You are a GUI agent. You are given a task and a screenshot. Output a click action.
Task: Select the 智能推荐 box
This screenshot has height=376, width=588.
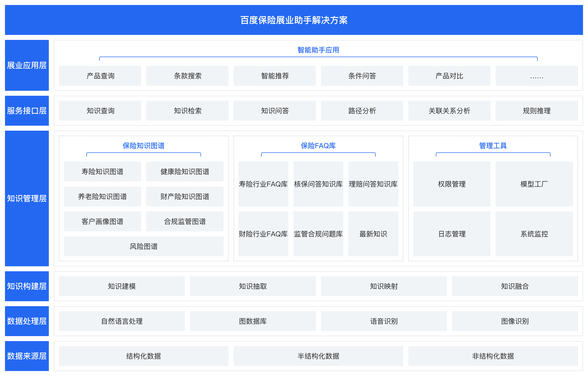tap(275, 76)
